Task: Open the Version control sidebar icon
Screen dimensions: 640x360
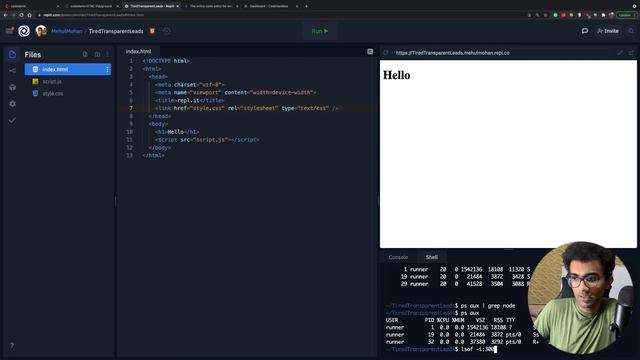Action: tap(12, 71)
